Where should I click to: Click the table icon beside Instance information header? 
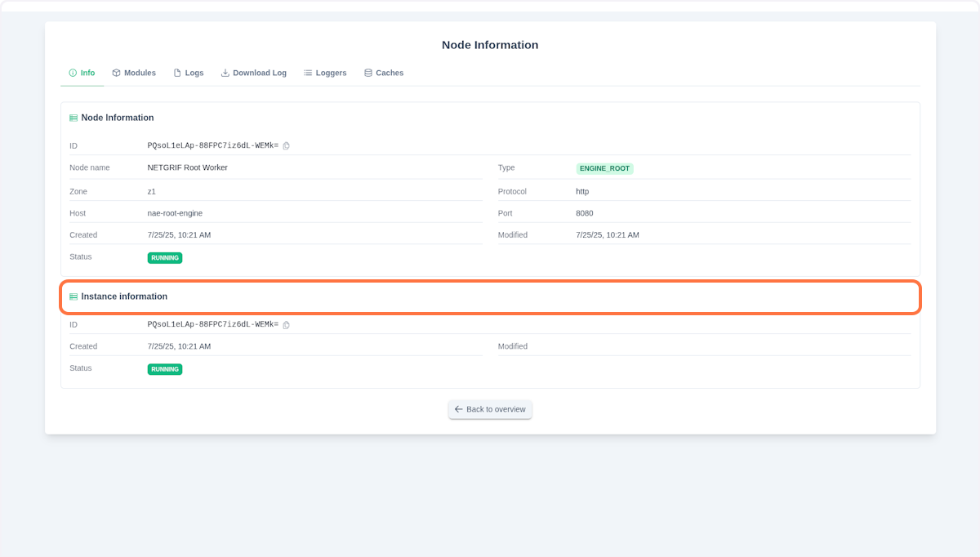(x=73, y=296)
